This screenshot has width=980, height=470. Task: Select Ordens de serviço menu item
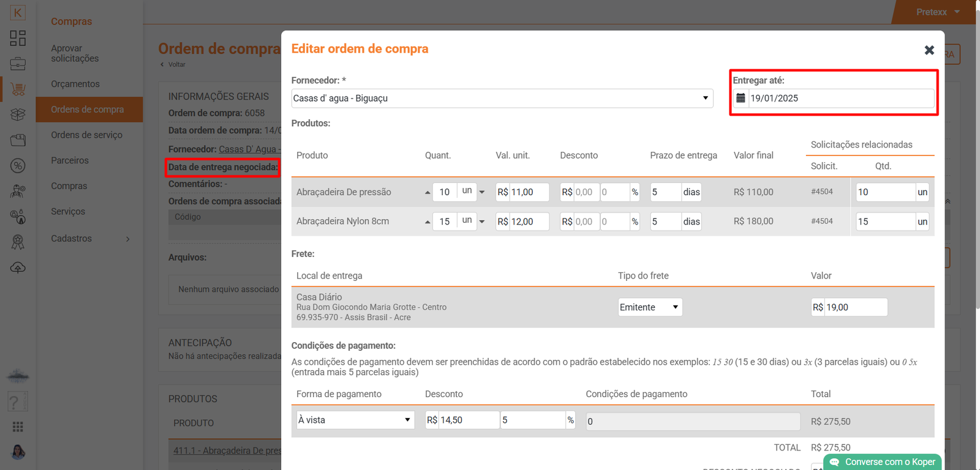pos(86,135)
